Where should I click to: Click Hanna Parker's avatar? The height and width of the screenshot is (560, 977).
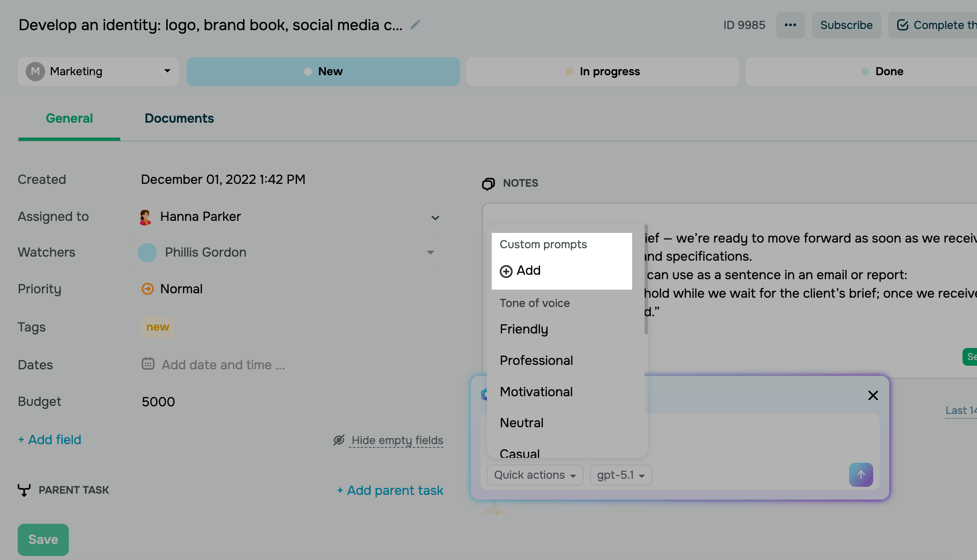(x=145, y=217)
